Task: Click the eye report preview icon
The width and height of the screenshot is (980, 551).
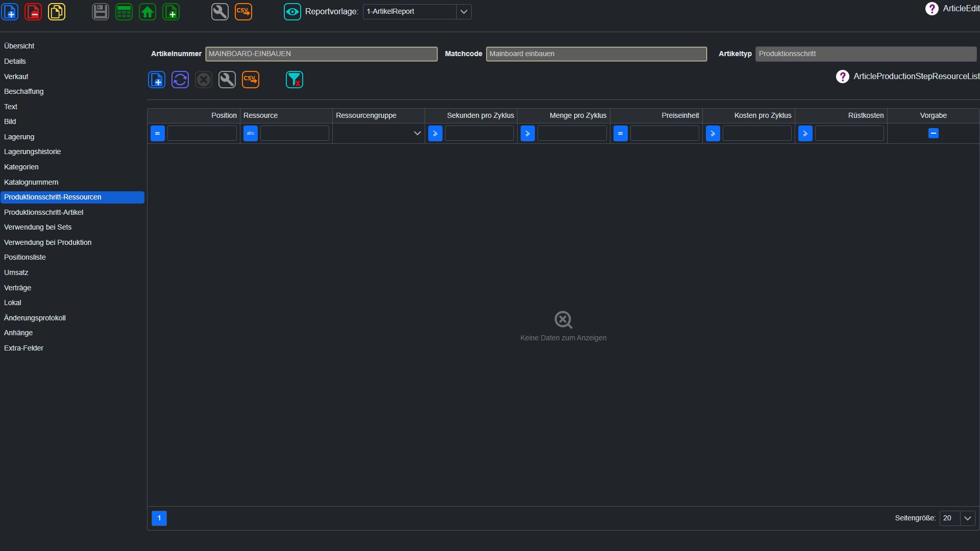Action: tap(292, 11)
